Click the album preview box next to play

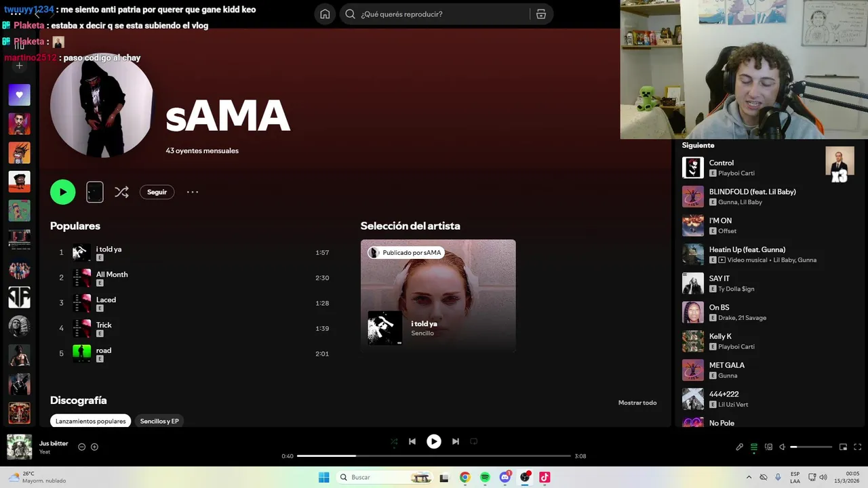point(95,192)
